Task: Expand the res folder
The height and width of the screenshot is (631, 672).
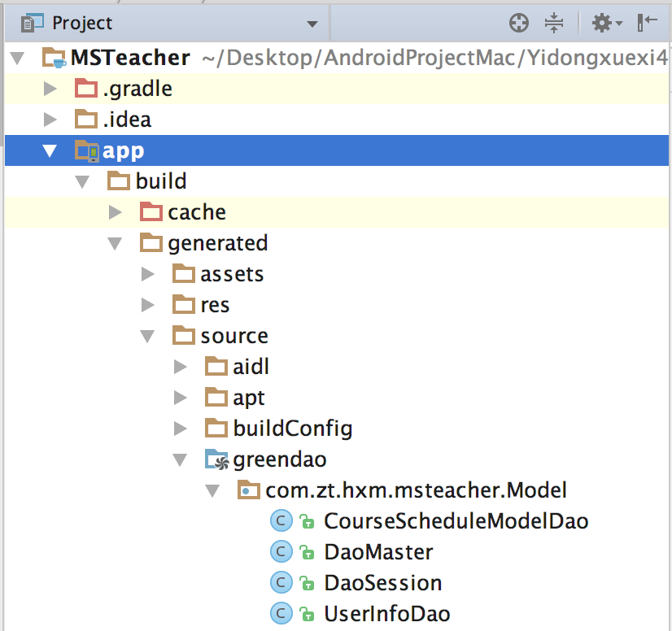Action: click(x=148, y=305)
